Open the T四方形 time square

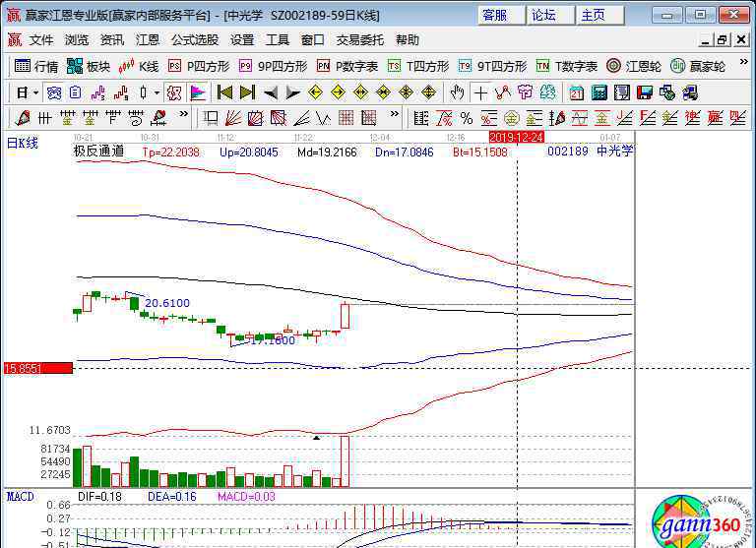417,66
